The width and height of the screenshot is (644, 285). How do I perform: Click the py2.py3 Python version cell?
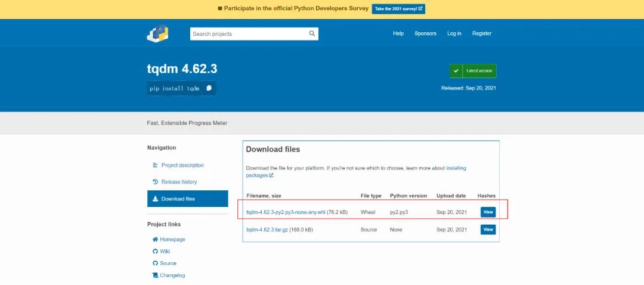point(399,212)
